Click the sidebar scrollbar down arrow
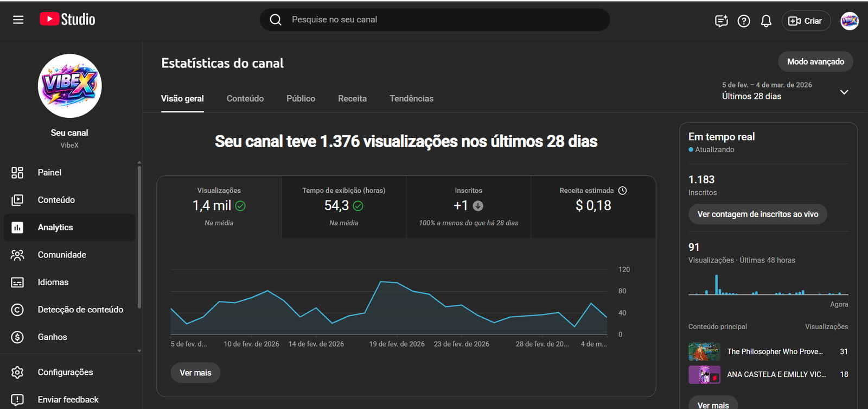 coord(139,351)
